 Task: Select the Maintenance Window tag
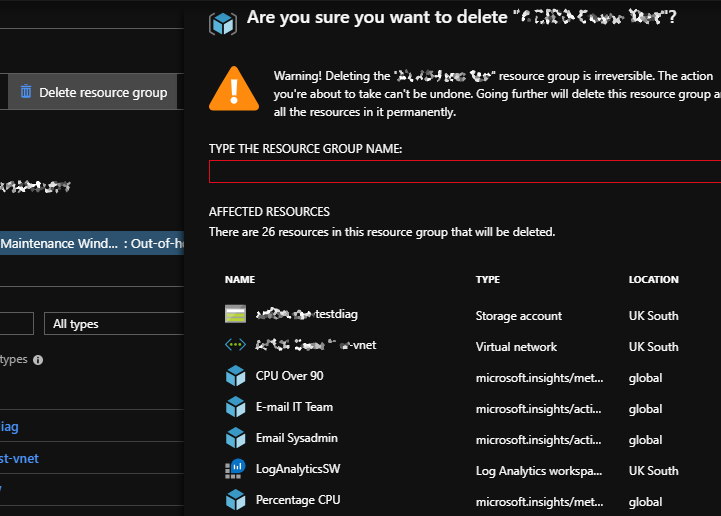(x=92, y=243)
